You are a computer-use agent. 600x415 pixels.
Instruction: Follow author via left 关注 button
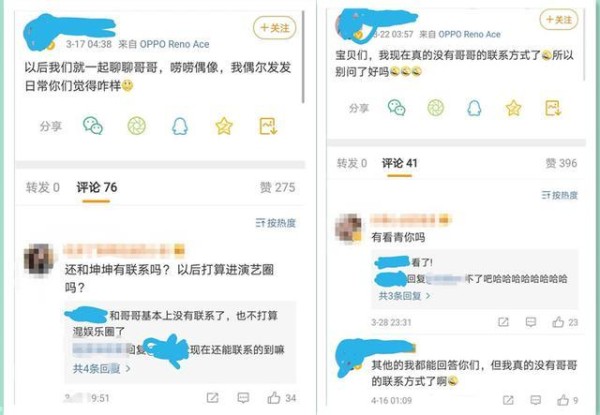tap(274, 28)
